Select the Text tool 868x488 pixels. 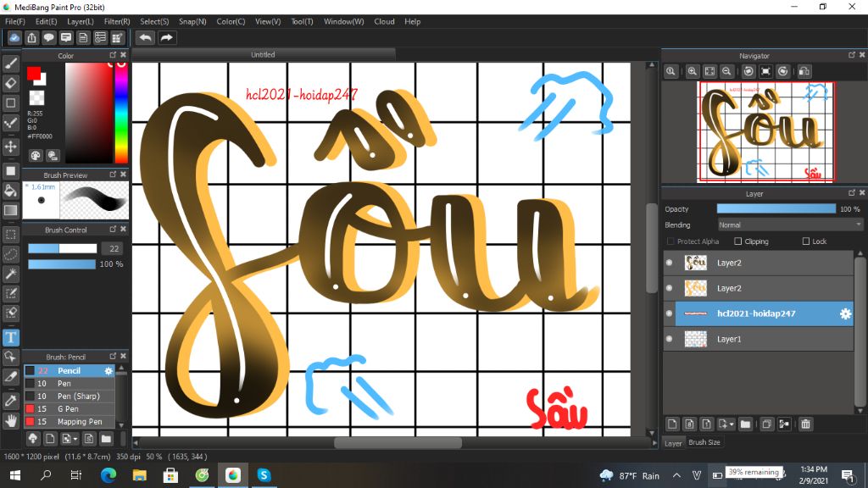click(x=10, y=337)
